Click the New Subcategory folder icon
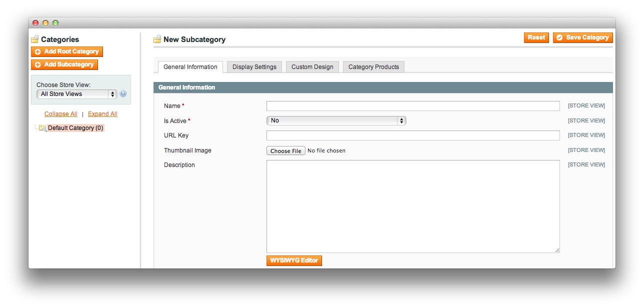 [157, 39]
